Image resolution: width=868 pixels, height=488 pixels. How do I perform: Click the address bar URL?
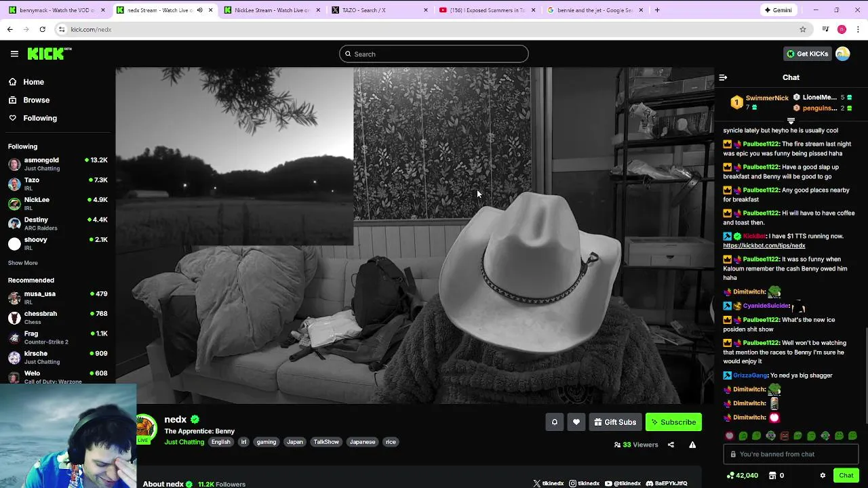coord(91,29)
